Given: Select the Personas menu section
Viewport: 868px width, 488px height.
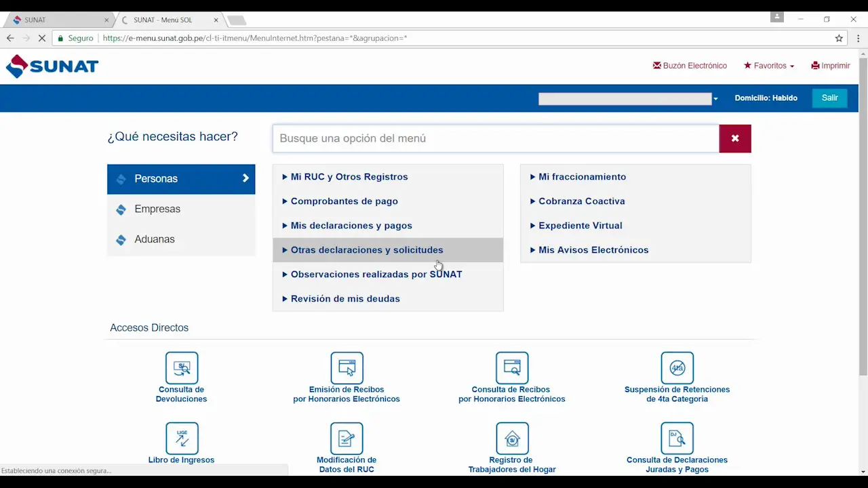Looking at the screenshot, I should pos(181,179).
